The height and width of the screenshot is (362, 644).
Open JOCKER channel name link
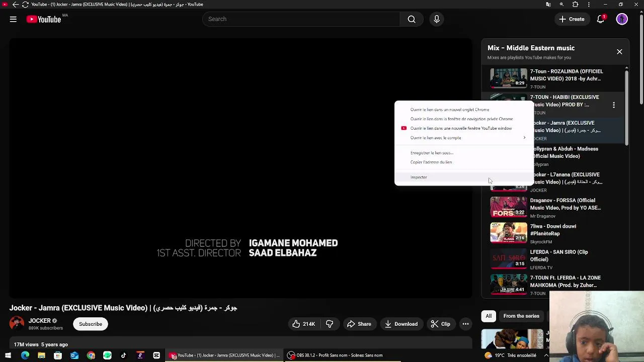(40, 321)
